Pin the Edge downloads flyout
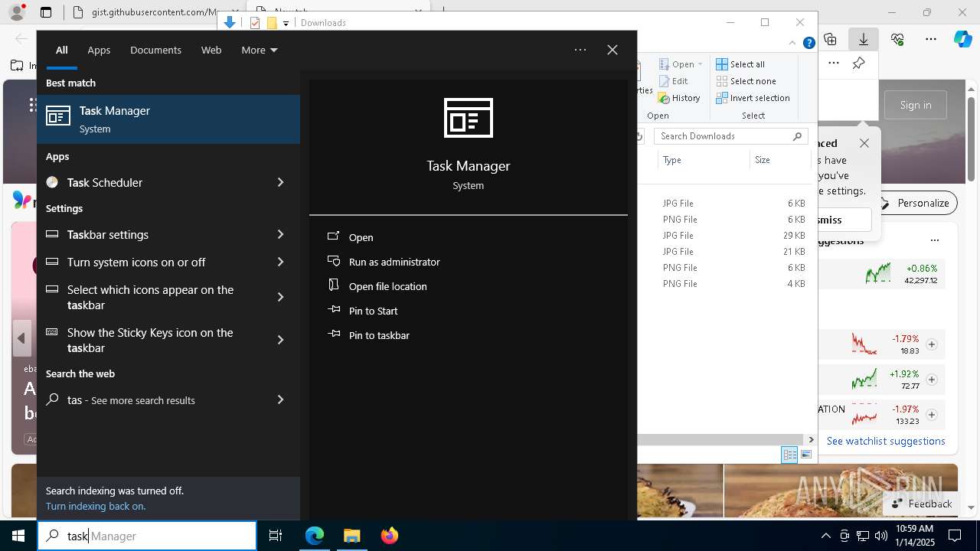 (859, 64)
